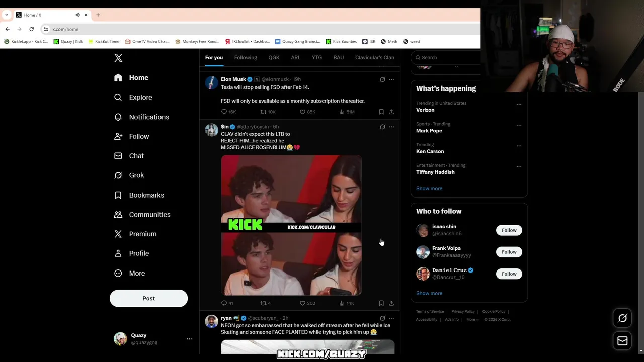Follow Frank Volpa
Viewport: 644px width, 362px height.
[509, 252]
